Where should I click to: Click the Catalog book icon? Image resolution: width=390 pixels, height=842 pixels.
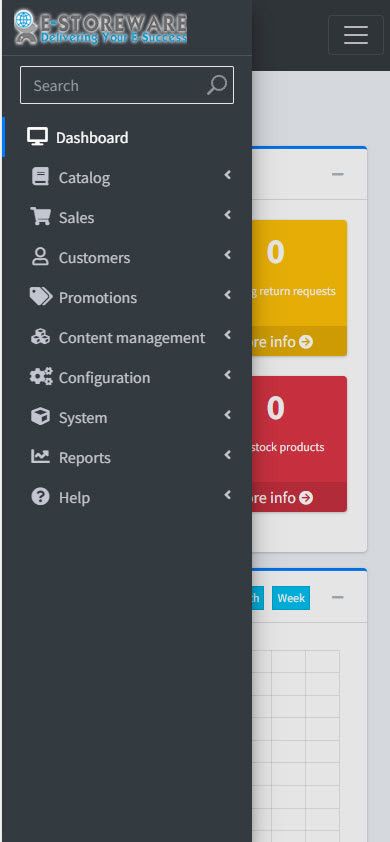(x=40, y=177)
